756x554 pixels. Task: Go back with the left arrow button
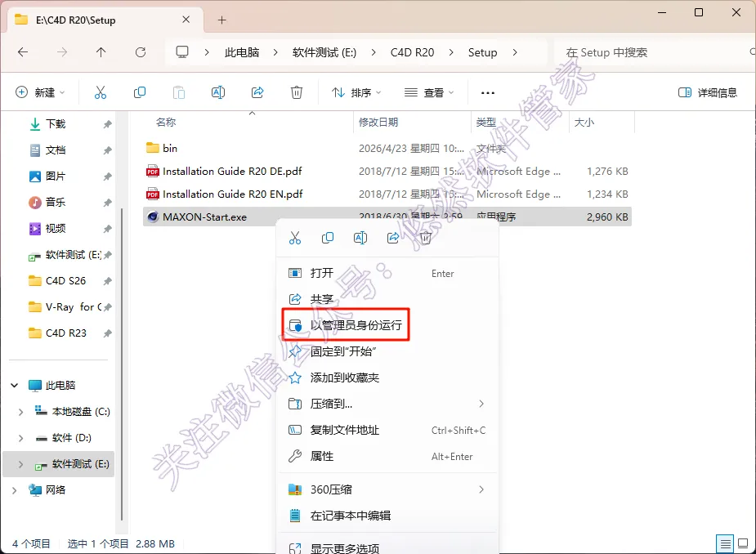pyautogui.click(x=23, y=52)
